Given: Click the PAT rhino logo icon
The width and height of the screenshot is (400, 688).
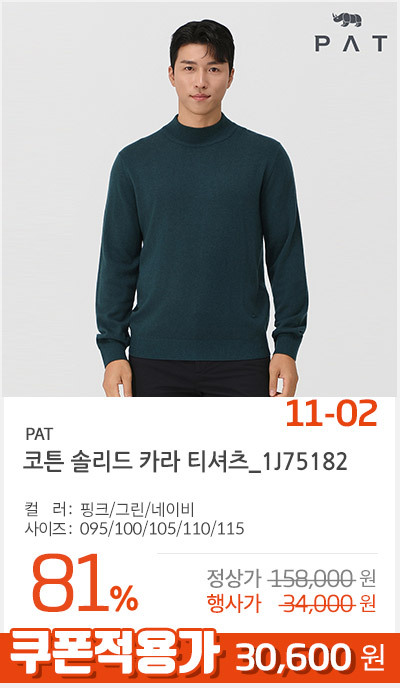Looking at the screenshot, I should (347, 21).
